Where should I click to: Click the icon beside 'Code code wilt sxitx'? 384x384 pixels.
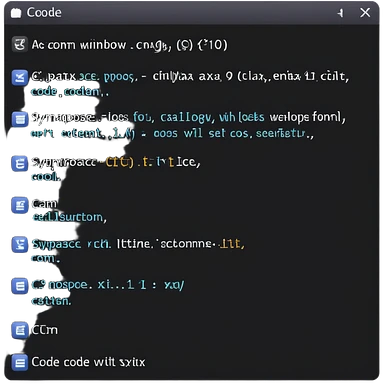tap(20, 362)
